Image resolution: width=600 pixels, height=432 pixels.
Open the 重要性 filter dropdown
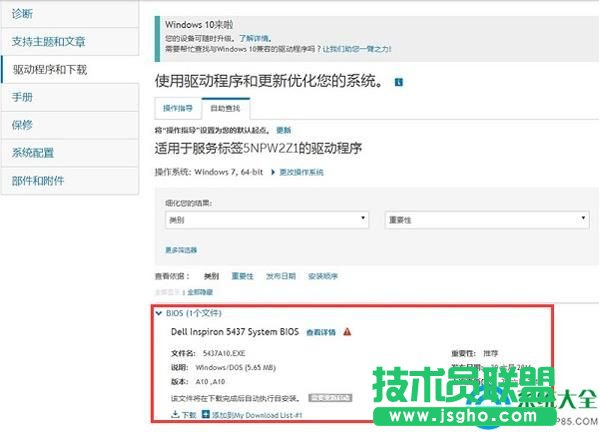[486, 219]
